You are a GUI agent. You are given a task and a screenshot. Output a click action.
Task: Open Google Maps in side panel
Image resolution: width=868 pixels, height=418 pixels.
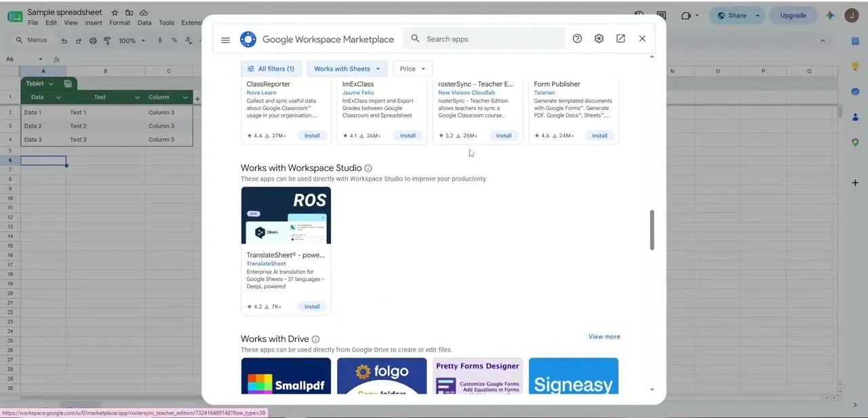pyautogui.click(x=855, y=142)
